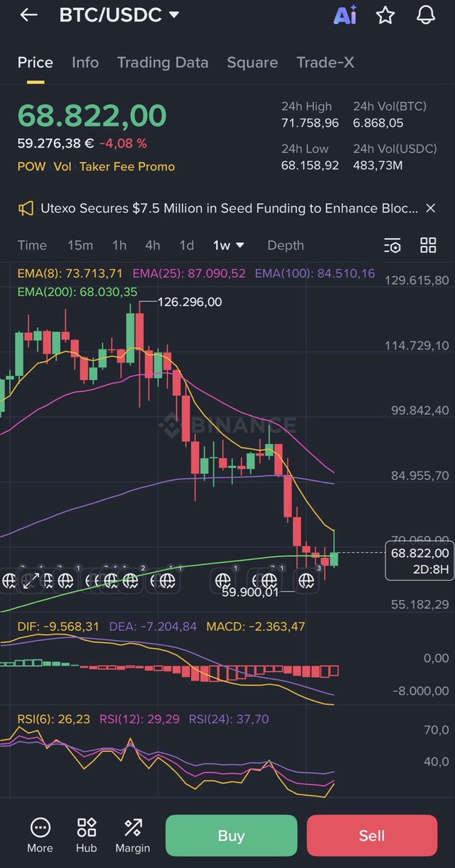The width and height of the screenshot is (455, 868).
Task: Click the RSI(24) value label
Action: (229, 719)
